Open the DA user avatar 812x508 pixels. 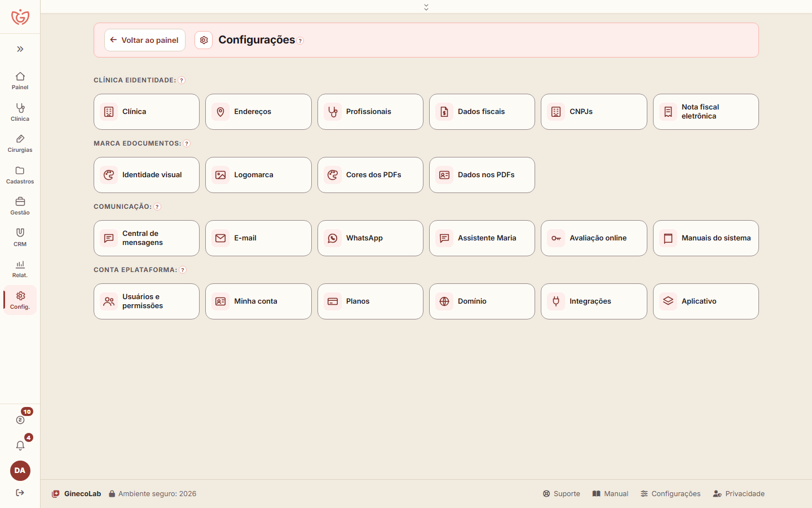pyautogui.click(x=20, y=470)
